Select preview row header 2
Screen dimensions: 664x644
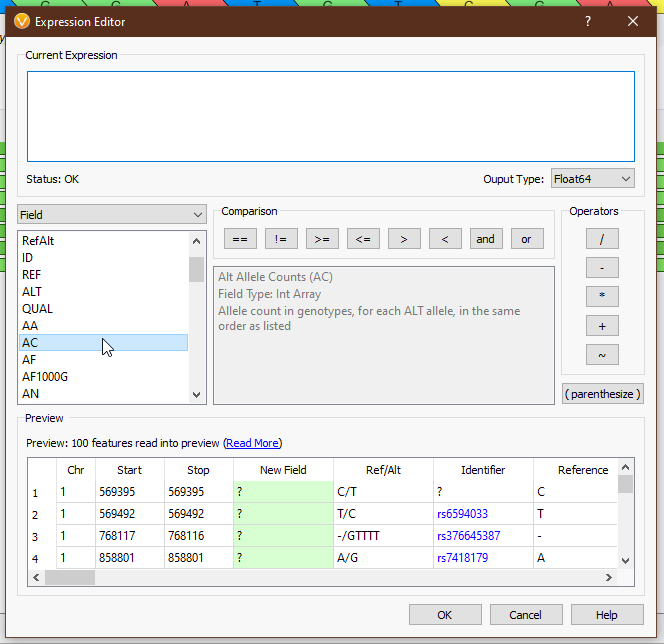(42, 514)
